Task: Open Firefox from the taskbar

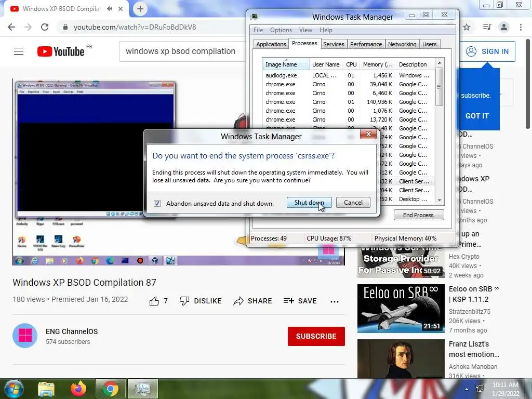Action: [78, 389]
